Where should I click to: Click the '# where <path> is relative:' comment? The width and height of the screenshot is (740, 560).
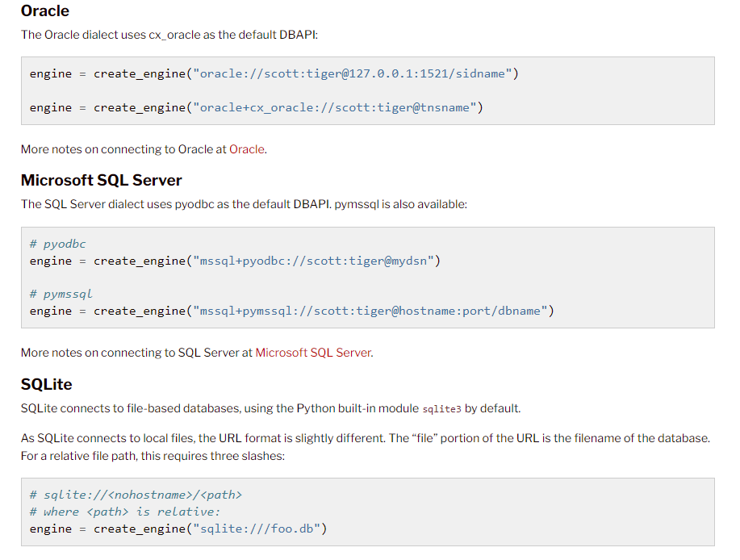pyautogui.click(x=125, y=512)
